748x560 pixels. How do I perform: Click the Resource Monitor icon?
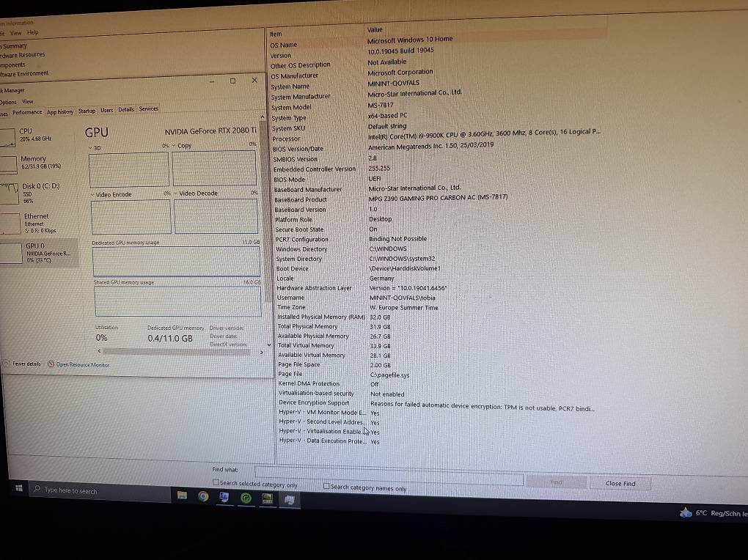coord(51,364)
